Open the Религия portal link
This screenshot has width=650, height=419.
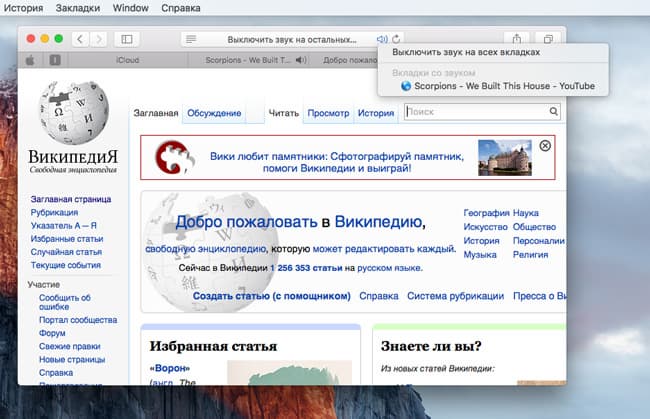531,255
